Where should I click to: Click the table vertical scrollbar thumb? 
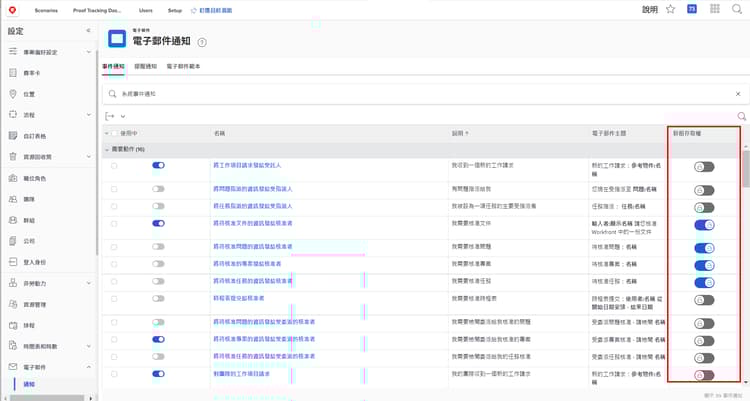(746, 168)
